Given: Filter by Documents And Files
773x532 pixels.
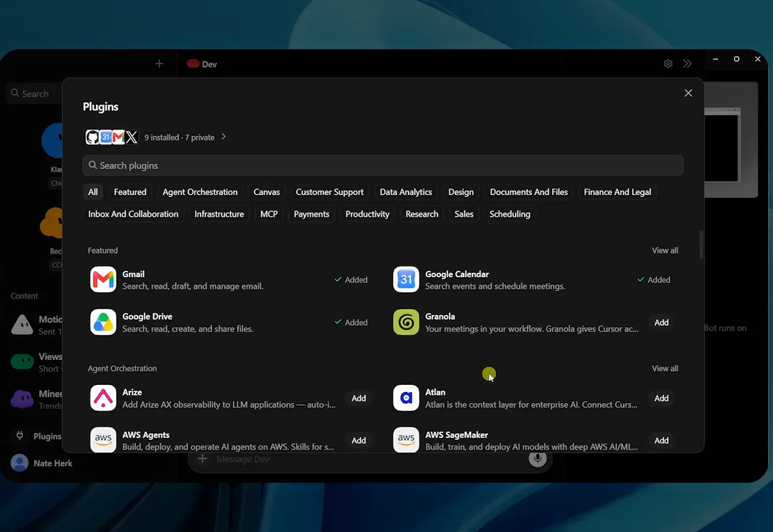Looking at the screenshot, I should click(x=529, y=192).
